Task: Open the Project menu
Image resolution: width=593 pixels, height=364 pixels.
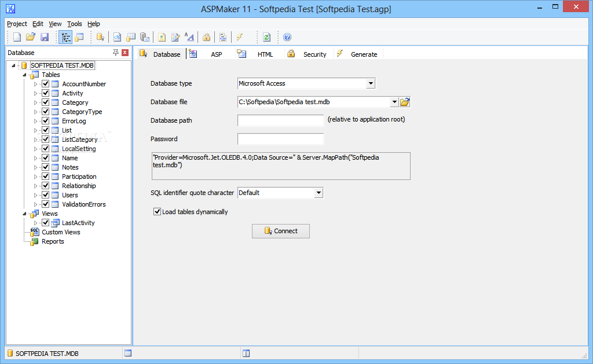Action: [x=17, y=24]
